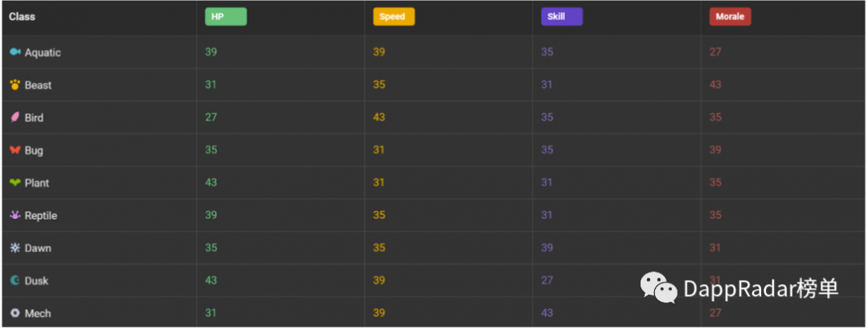This screenshot has height=330, width=868.
Task: Click Bird's Speed value 43
Action: click(379, 118)
